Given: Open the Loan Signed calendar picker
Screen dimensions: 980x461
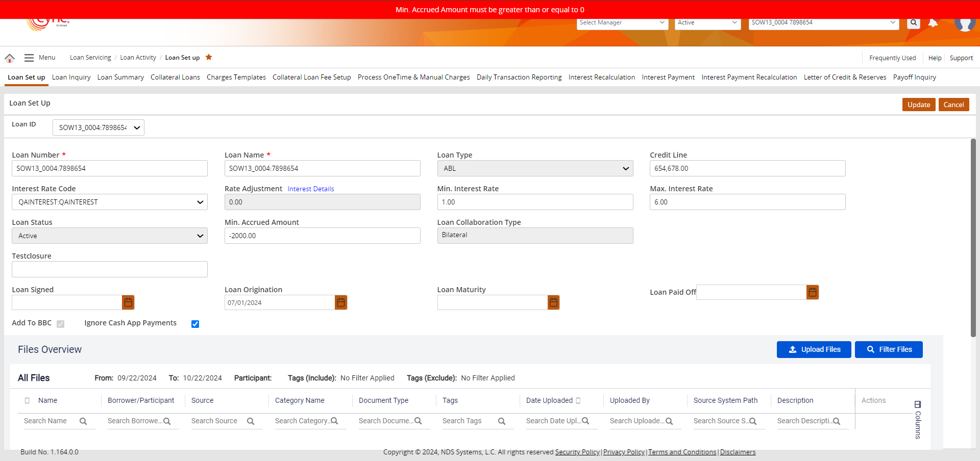Looking at the screenshot, I should click(128, 302).
